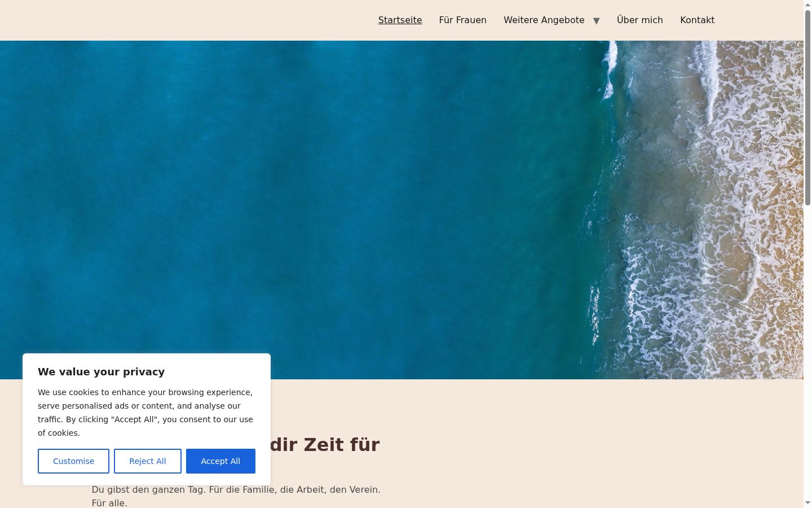Expand the Weitere Angebote dropdown arrow
Image resolution: width=812 pixels, height=508 pixels.
pyautogui.click(x=596, y=21)
